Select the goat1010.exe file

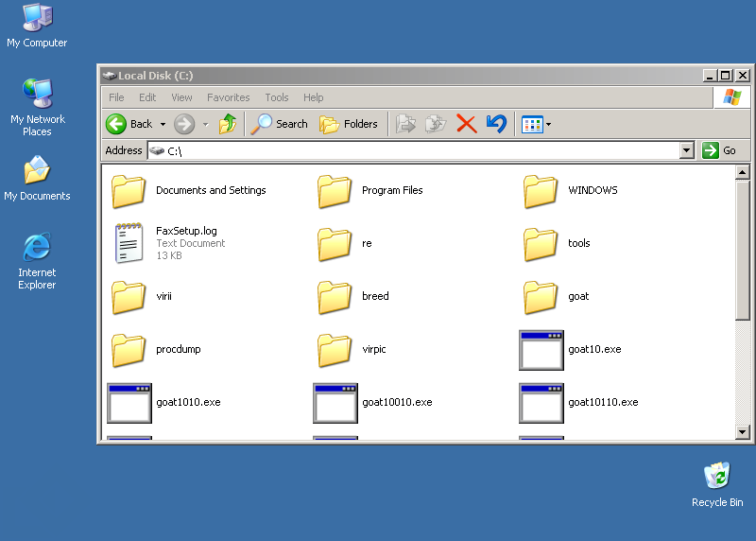tap(163, 403)
